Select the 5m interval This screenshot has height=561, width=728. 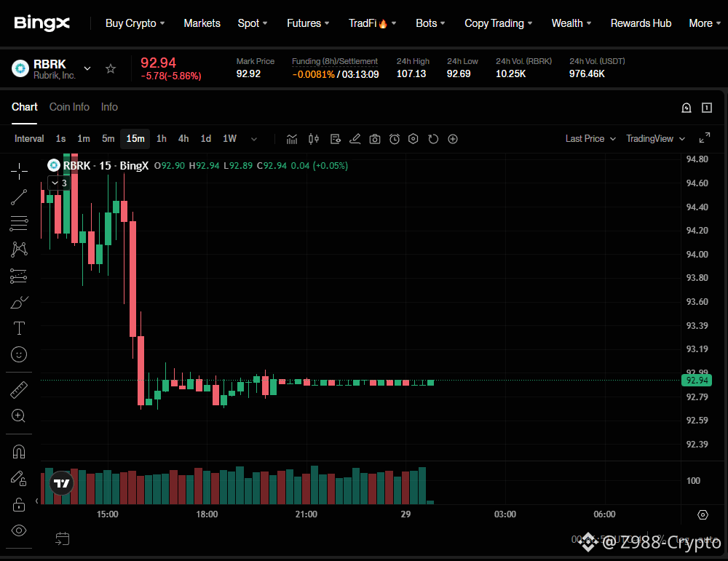[108, 139]
